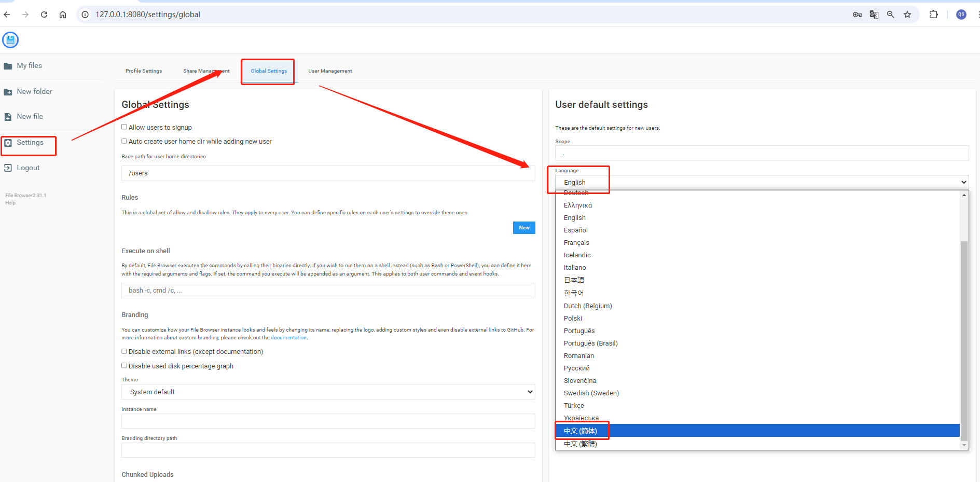
Task: Choose Icelandic in the language list
Action: (757, 255)
